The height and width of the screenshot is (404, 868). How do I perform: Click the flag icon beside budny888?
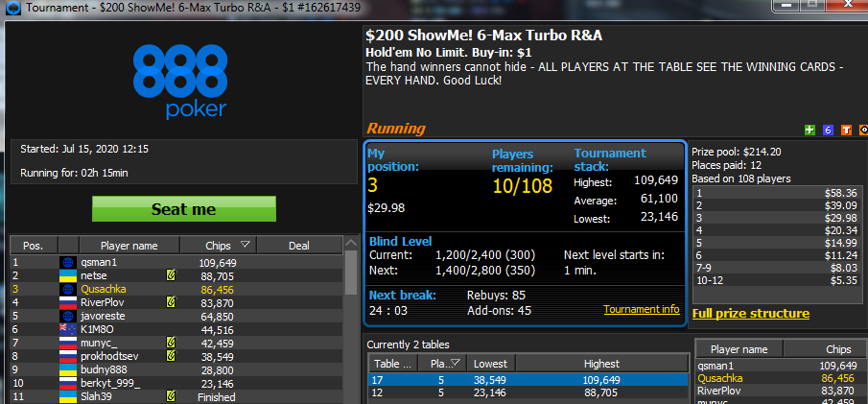(x=68, y=369)
